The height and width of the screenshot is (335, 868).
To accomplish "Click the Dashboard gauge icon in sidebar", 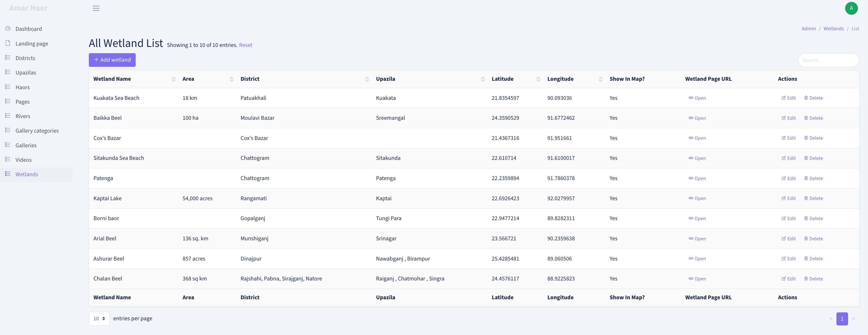I will (x=8, y=29).
